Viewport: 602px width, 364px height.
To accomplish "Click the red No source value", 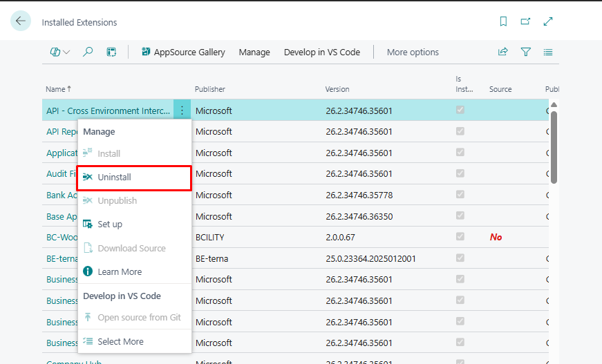I will click(496, 237).
